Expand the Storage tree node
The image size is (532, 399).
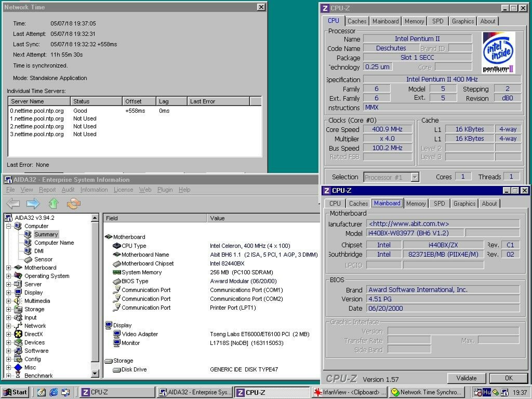[x=8, y=309]
